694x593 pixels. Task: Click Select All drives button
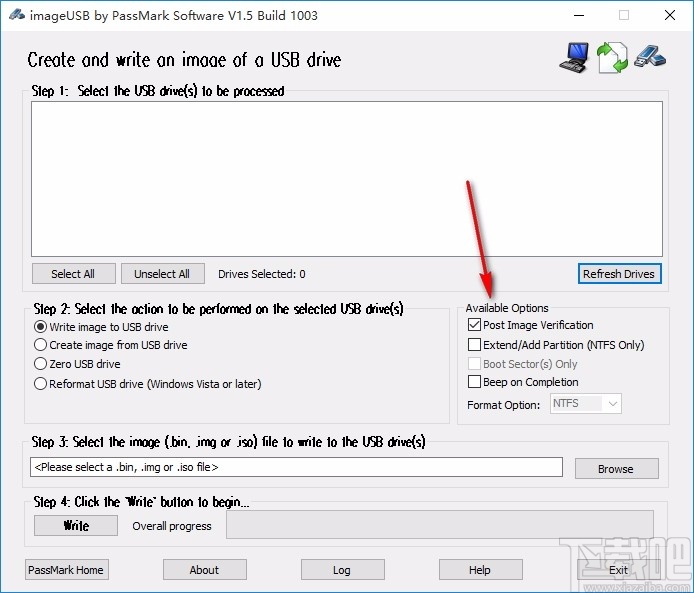coord(73,274)
